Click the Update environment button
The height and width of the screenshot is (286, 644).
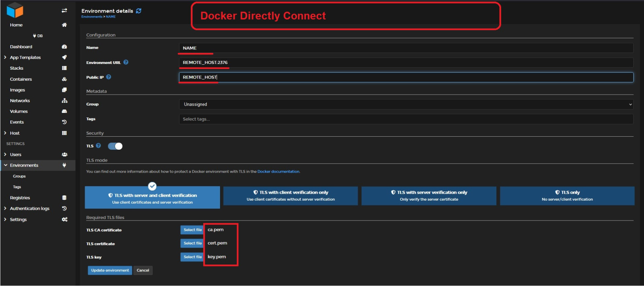click(110, 270)
